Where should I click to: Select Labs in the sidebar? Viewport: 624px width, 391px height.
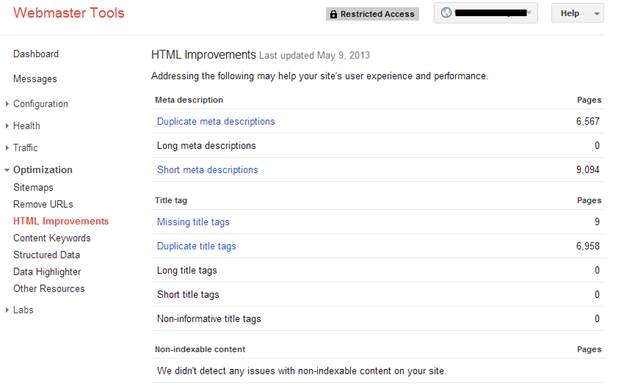click(x=23, y=310)
